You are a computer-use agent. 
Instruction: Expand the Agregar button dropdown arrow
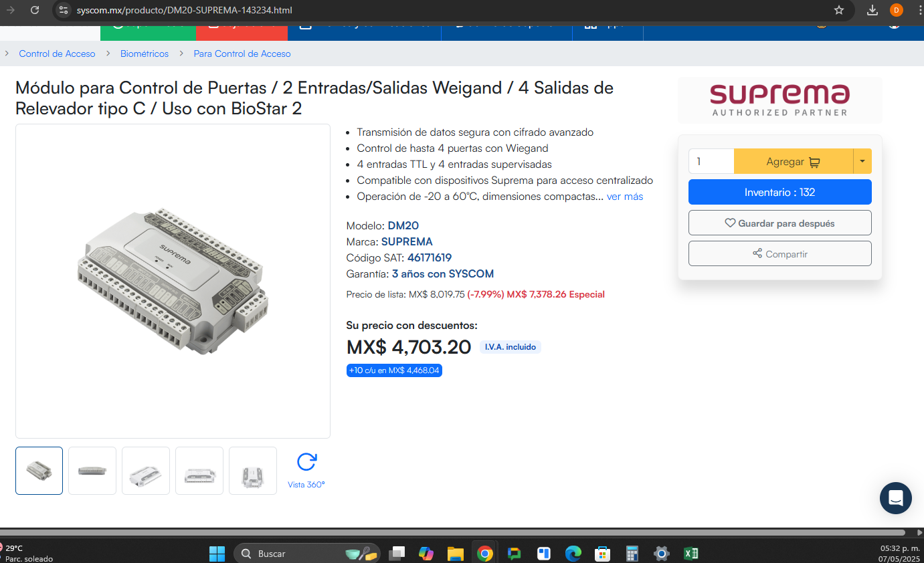click(862, 161)
